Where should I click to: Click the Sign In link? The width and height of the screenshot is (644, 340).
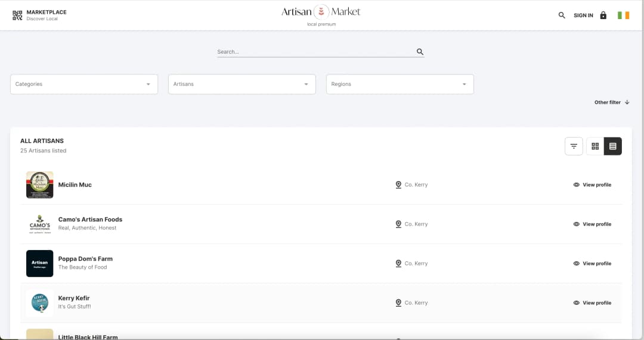[583, 15]
